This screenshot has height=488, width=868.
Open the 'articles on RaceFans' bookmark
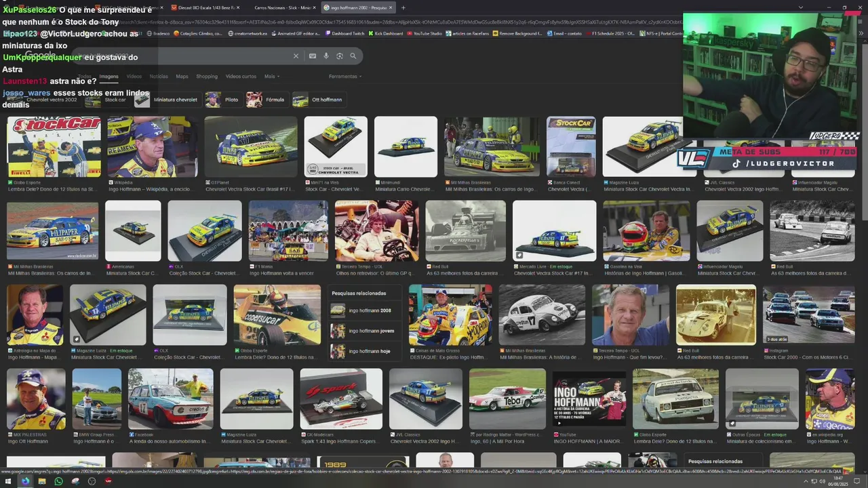(x=468, y=33)
